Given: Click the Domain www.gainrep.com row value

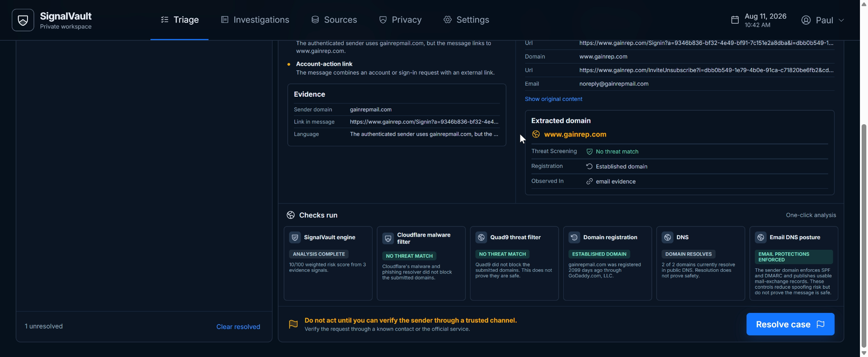Looking at the screenshot, I should click(x=603, y=57).
